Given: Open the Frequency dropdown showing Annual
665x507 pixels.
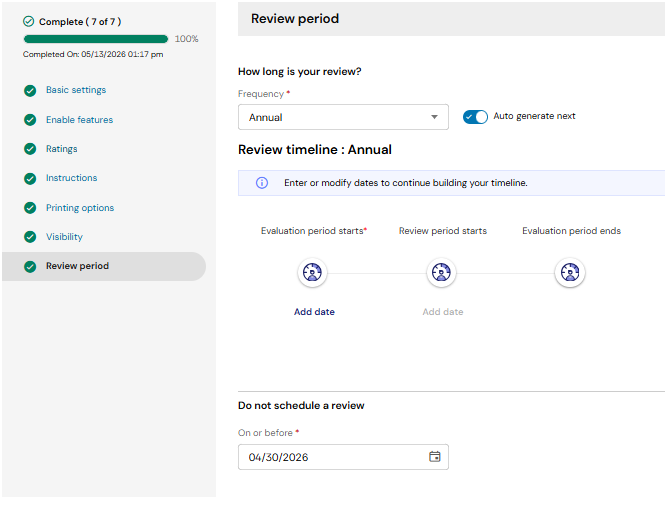Looking at the screenshot, I should coord(343,117).
